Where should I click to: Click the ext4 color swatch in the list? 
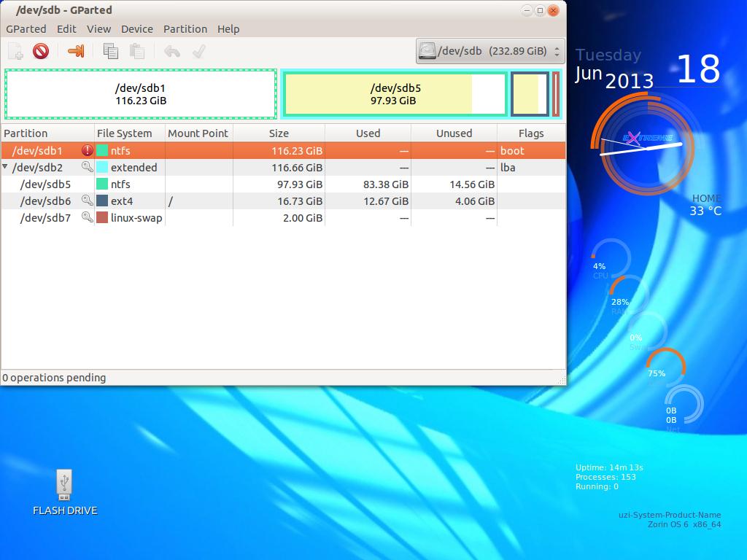click(x=102, y=201)
